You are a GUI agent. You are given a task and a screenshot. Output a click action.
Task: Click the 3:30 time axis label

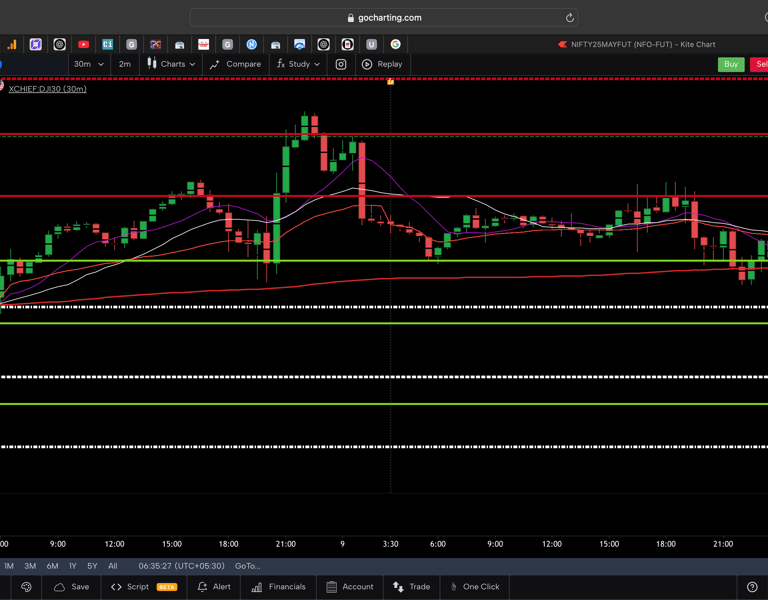pos(390,544)
